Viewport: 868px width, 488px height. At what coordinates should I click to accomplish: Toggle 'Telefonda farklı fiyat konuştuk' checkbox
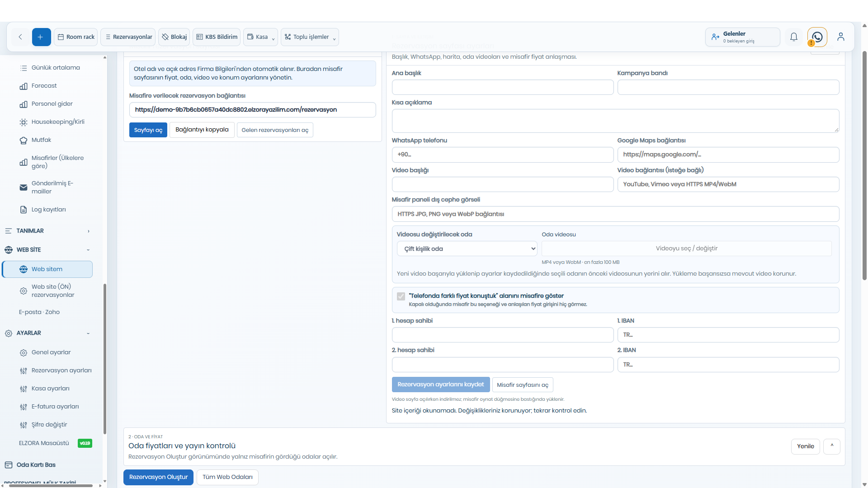point(401,296)
